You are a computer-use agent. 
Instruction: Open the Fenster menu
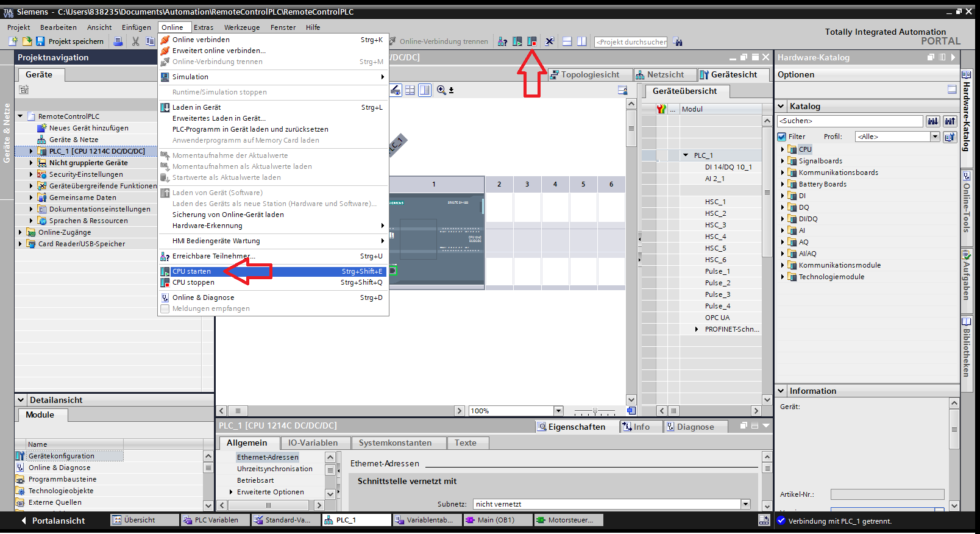coord(283,27)
